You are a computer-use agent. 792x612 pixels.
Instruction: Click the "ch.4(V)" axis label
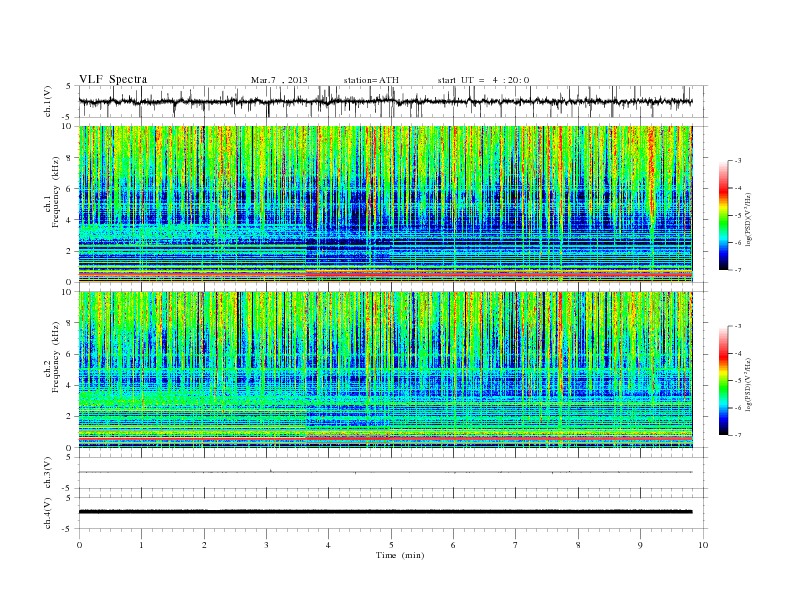point(48,513)
